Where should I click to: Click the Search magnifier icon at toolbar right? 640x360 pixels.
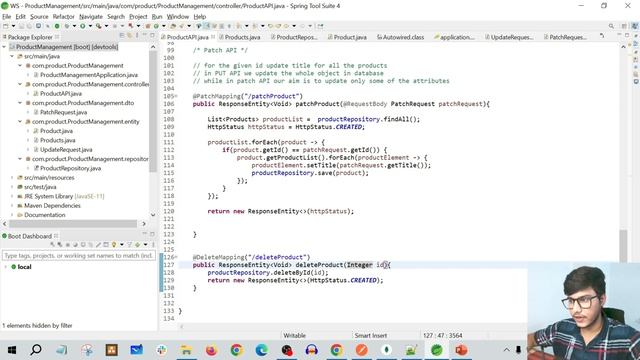[611, 26]
